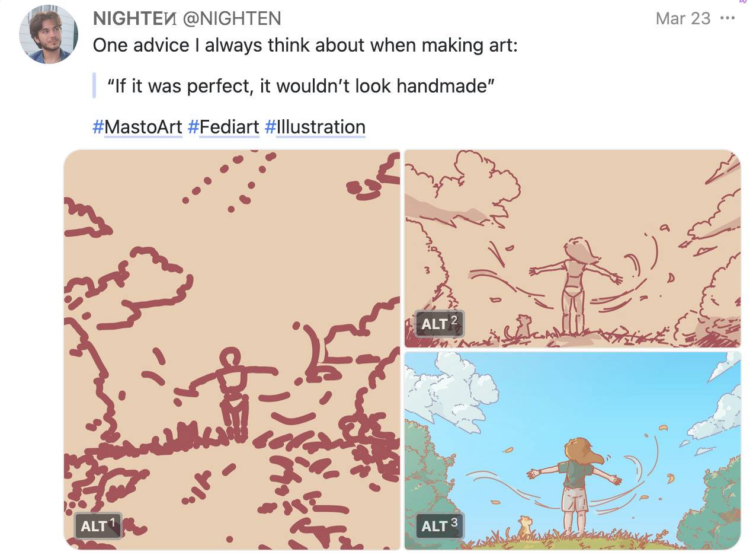Open the #MastoArt hashtag

tap(137, 127)
